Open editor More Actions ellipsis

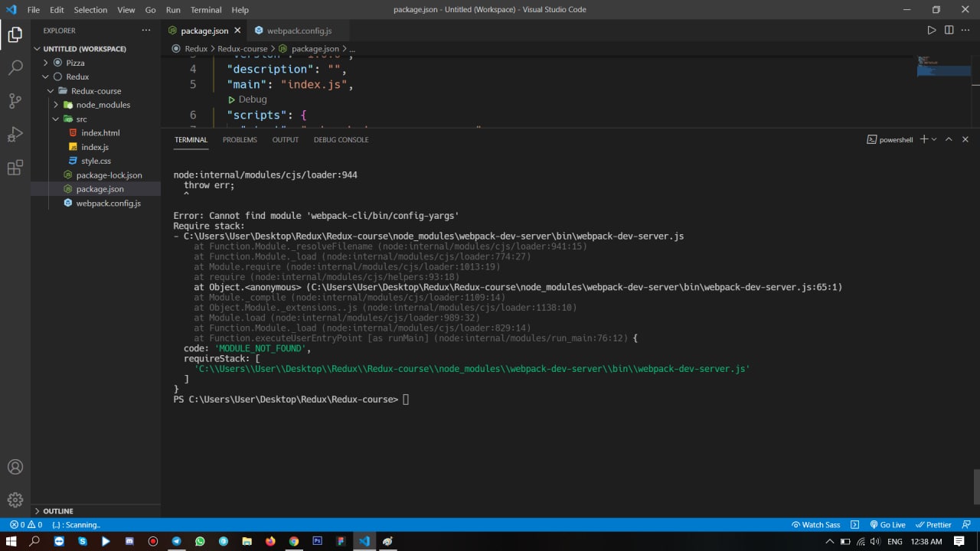click(966, 31)
